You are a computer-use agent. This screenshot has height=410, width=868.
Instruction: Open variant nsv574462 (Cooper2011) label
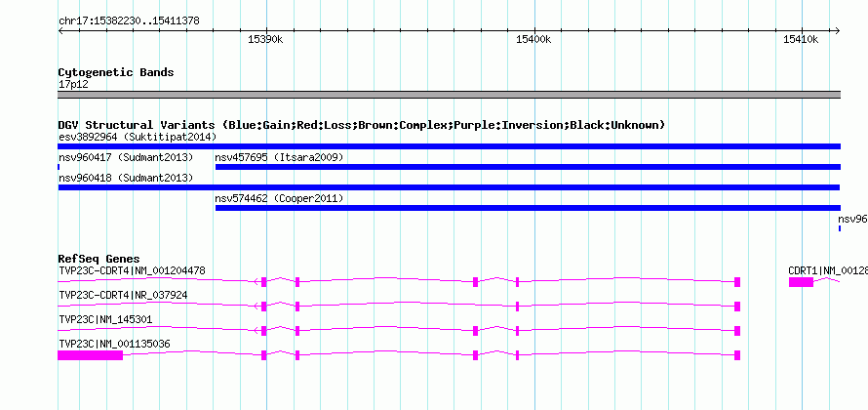click(280, 198)
